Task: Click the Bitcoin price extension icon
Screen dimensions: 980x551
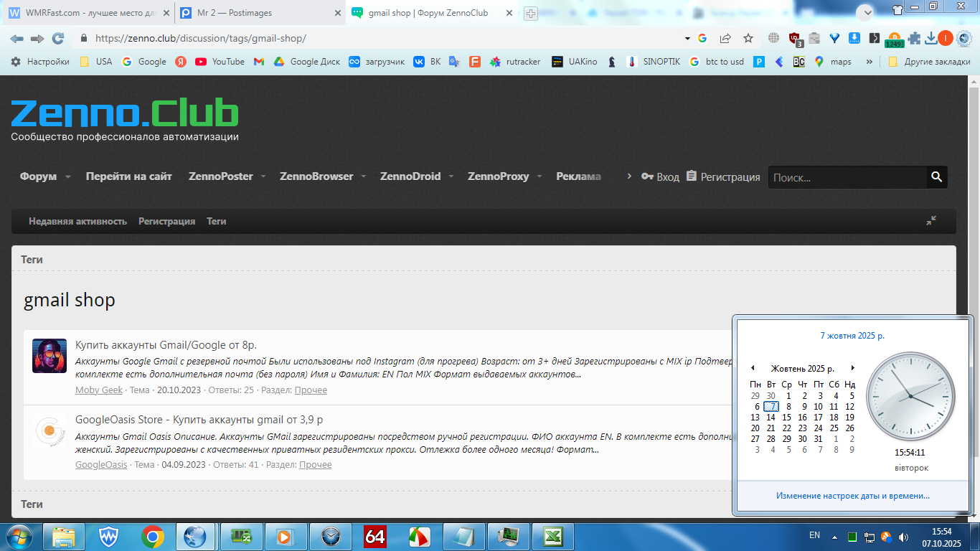Action: (x=895, y=39)
